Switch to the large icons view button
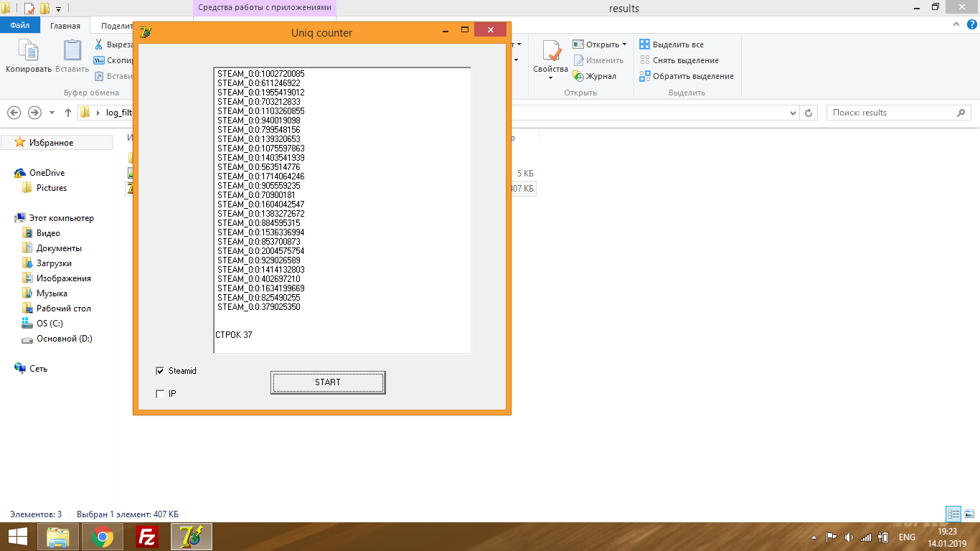980x551 pixels. click(x=970, y=514)
